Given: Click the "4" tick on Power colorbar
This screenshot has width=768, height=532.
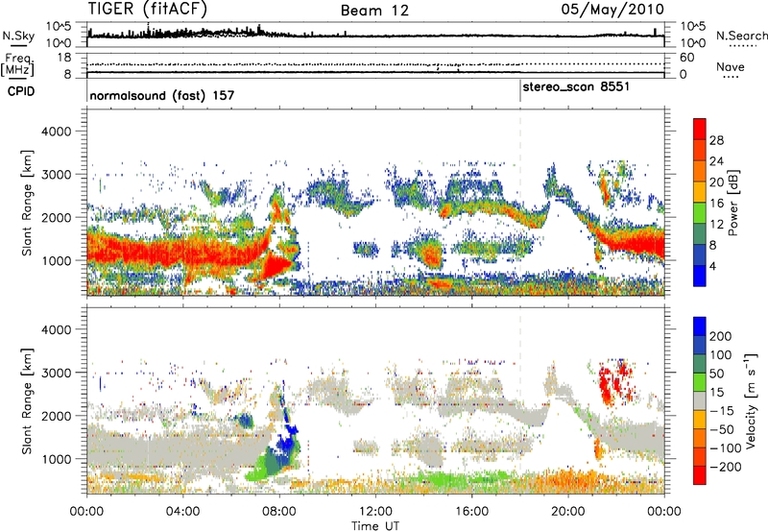Looking at the screenshot, I should [x=712, y=266].
